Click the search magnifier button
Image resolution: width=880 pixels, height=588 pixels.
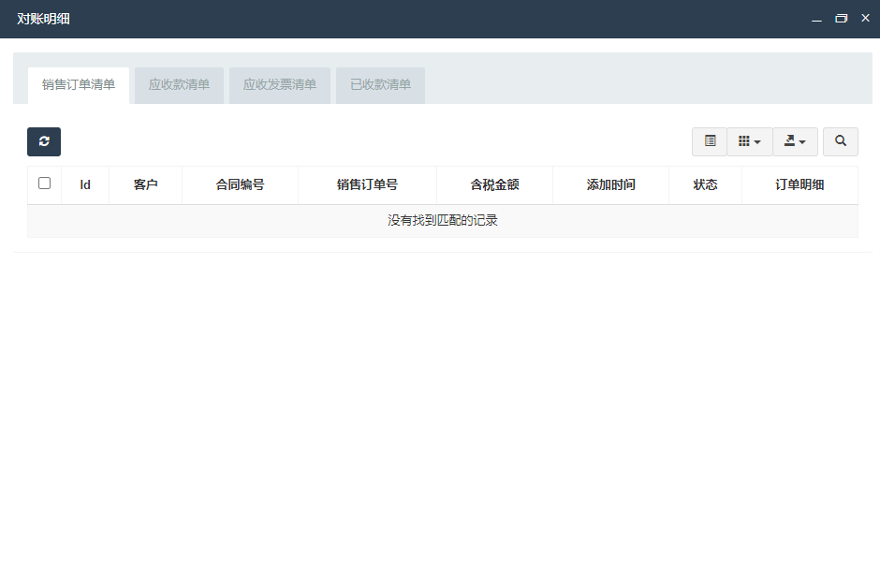[x=840, y=141]
